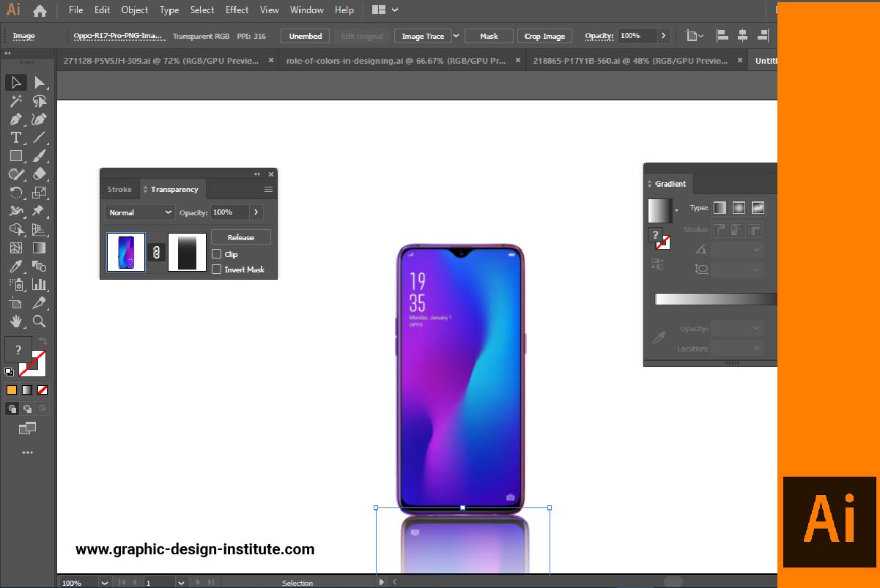This screenshot has height=588, width=880.
Task: Select the Zoom tool
Action: [x=40, y=321]
